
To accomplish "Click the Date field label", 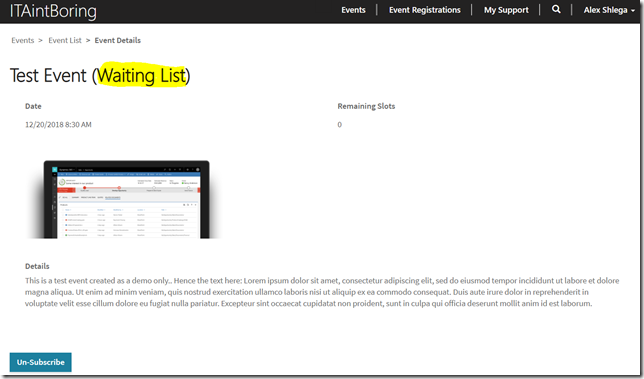I will click(x=33, y=106).
